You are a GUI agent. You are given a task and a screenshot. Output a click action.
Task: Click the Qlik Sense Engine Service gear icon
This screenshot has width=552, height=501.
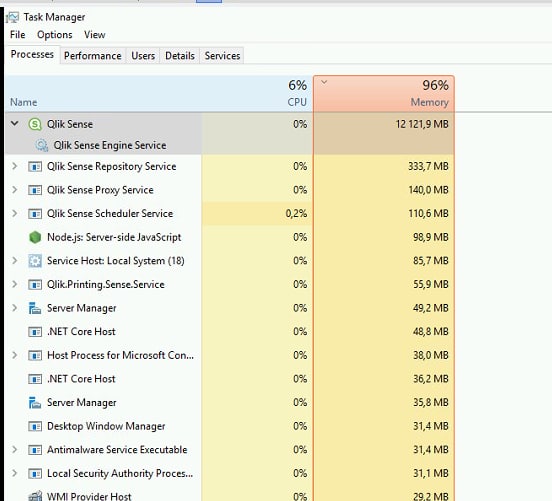click(x=42, y=145)
